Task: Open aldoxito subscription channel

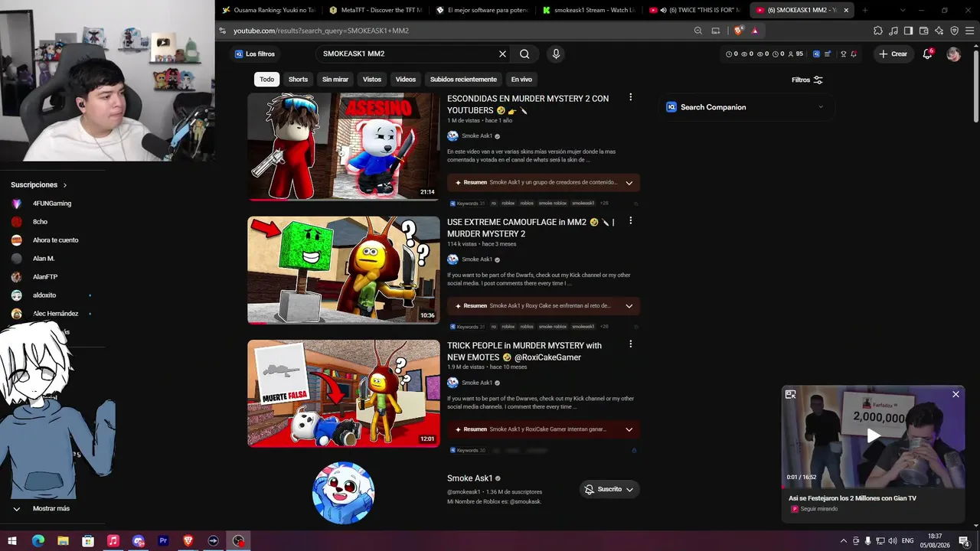Action: [44, 295]
